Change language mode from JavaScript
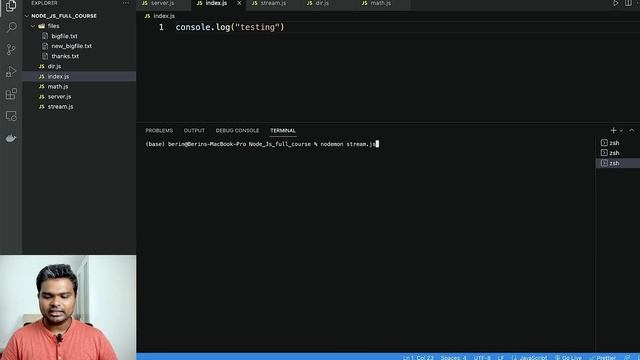Image resolution: width=640 pixels, height=360 pixels. 529,358
